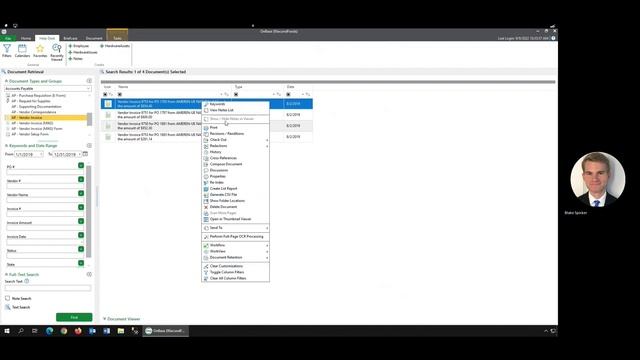Click Perform Full-Page OCR Processing icon
The height and width of the screenshot is (360, 640).
[x=206, y=237]
